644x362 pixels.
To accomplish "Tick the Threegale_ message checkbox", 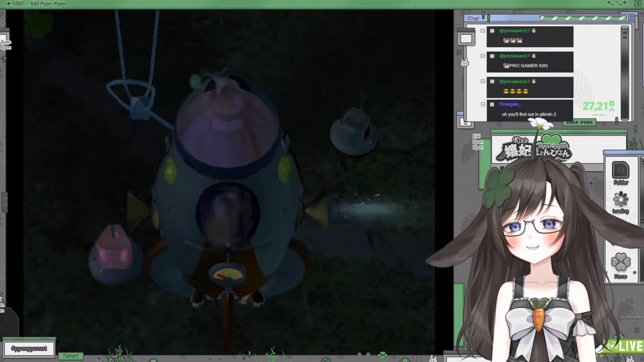I will pyautogui.click(x=492, y=104).
